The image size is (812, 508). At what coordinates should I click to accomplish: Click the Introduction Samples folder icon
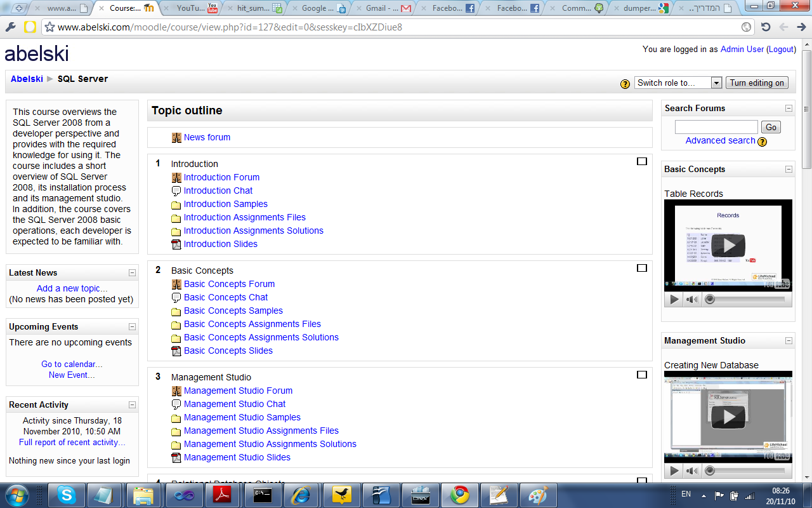coord(176,204)
